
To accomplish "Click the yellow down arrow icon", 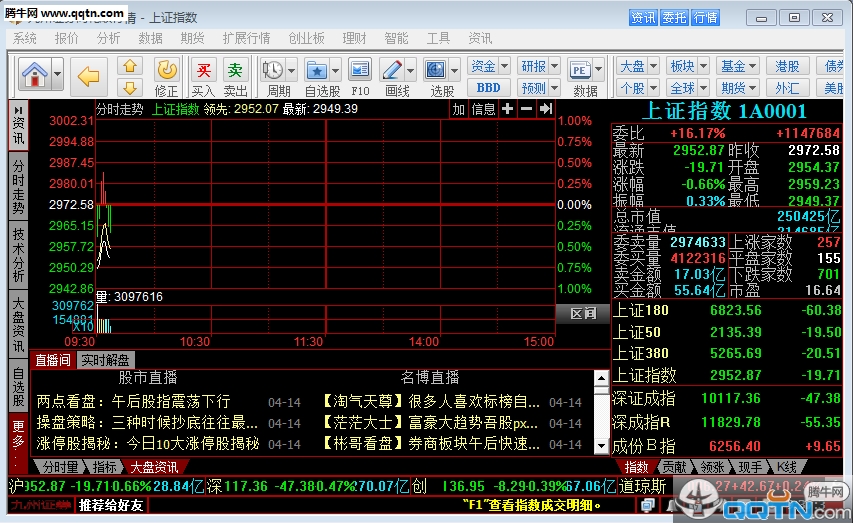I will [129, 87].
